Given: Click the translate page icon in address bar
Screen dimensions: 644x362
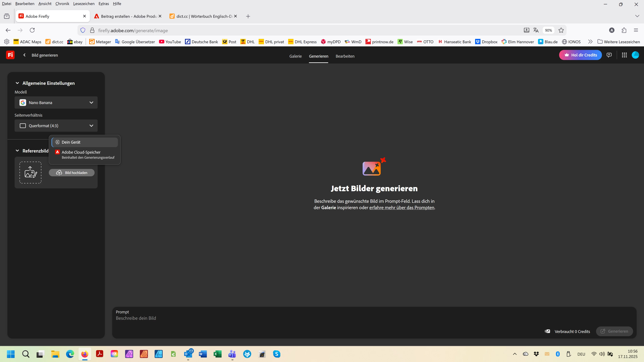Looking at the screenshot, I should point(536,30).
